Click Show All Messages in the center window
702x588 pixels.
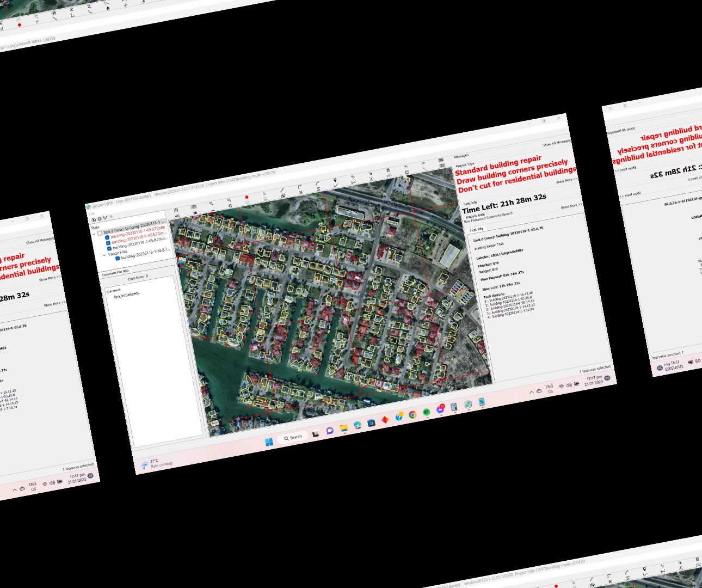(x=557, y=143)
